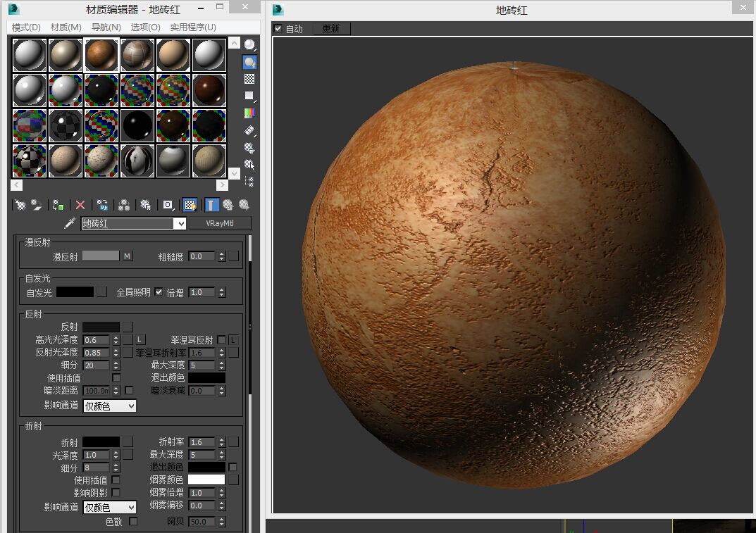
Task: Click the L lock button beside 高光光泽度
Action: point(139,340)
